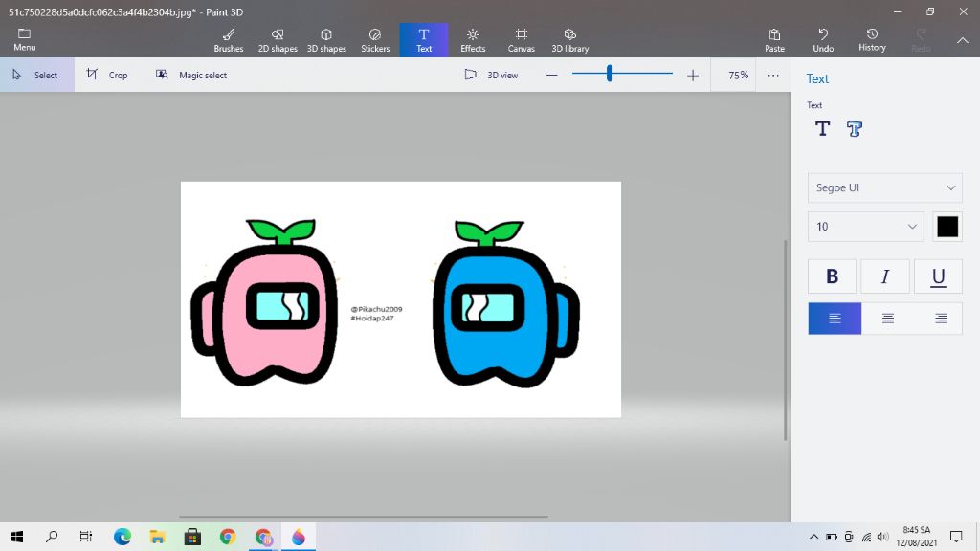Open the Windows Start menu

(x=17, y=537)
